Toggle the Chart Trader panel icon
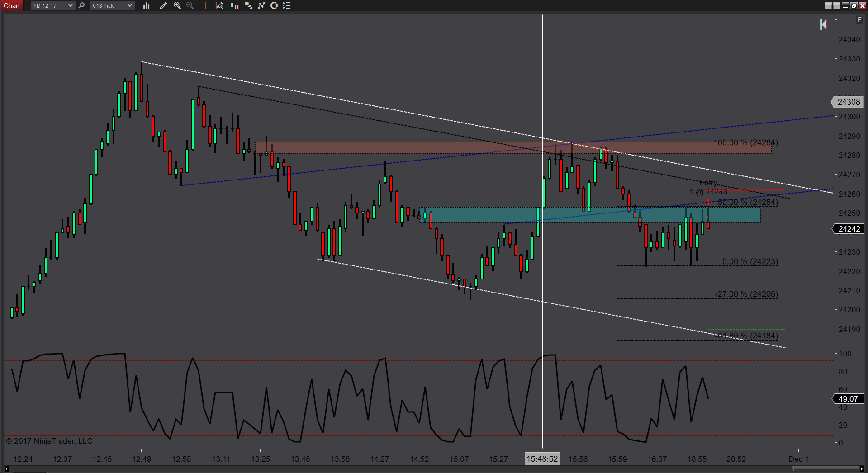868x473 pixels. tap(234, 6)
